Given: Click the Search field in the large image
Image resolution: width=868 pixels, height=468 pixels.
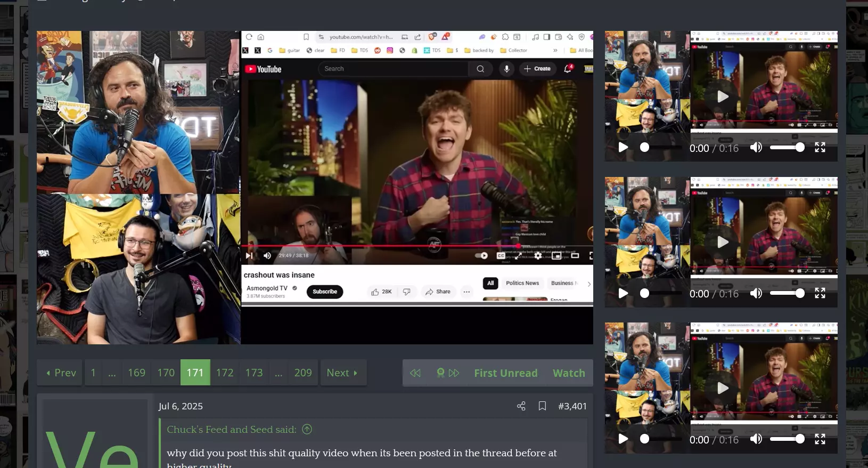Looking at the screenshot, I should pyautogui.click(x=394, y=69).
